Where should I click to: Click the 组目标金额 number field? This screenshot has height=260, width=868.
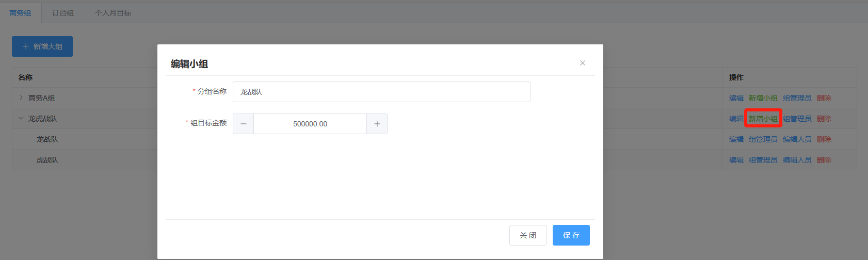pyautogui.click(x=310, y=124)
